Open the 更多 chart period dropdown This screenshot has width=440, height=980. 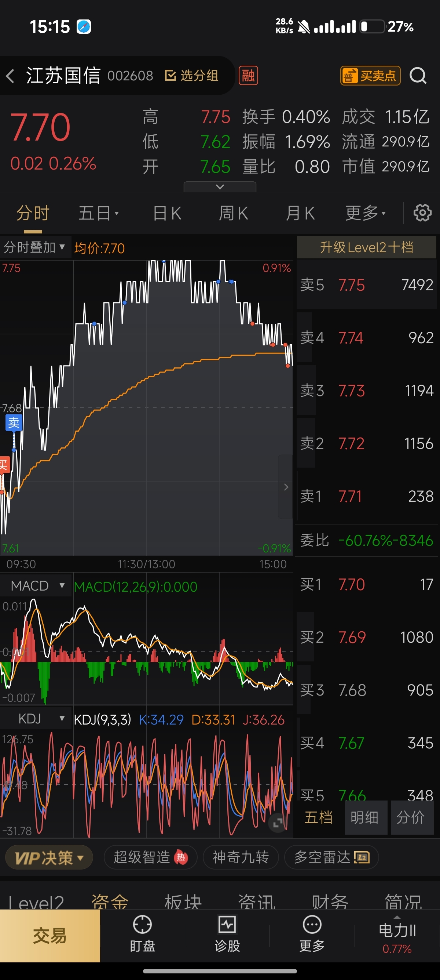point(365,213)
